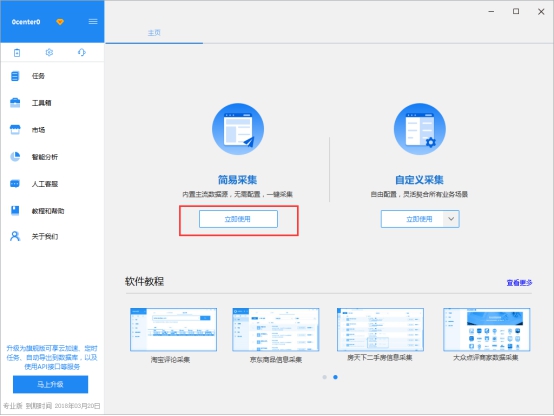Open the 查看更多 link
554x416 pixels.
pos(519,282)
